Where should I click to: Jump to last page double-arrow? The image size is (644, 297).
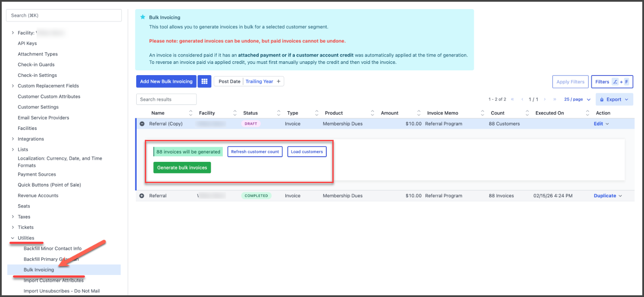click(x=555, y=99)
